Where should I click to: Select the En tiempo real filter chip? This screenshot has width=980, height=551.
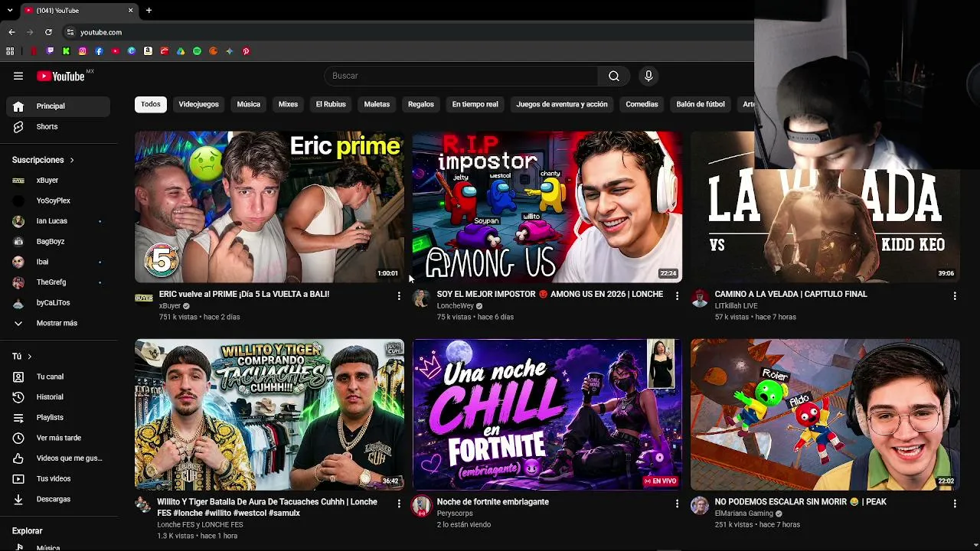pyautogui.click(x=475, y=104)
